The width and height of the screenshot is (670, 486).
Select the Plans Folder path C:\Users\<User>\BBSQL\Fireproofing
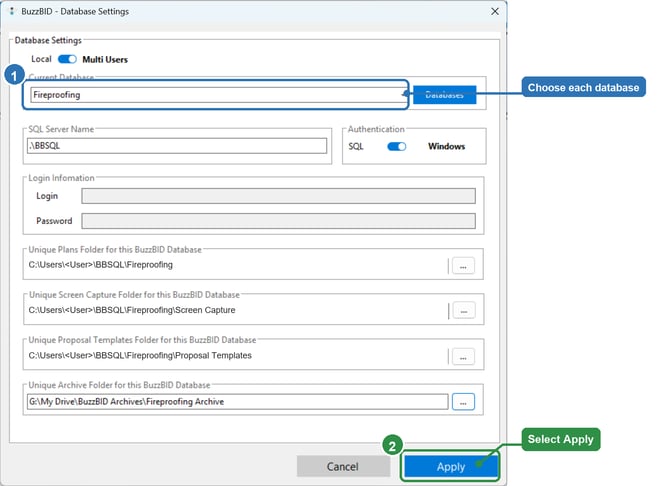[x=100, y=265]
